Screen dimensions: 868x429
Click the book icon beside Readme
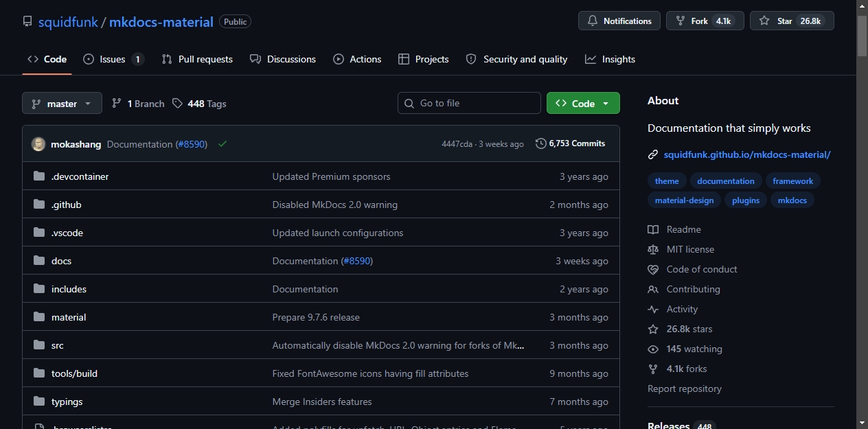coord(653,229)
